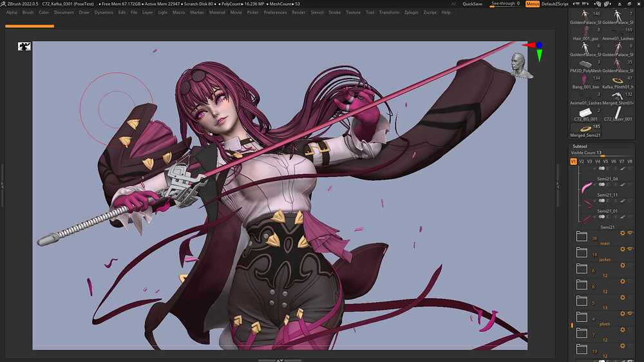Click the DefaultZScript button
644x362 pixels.
click(555, 4)
